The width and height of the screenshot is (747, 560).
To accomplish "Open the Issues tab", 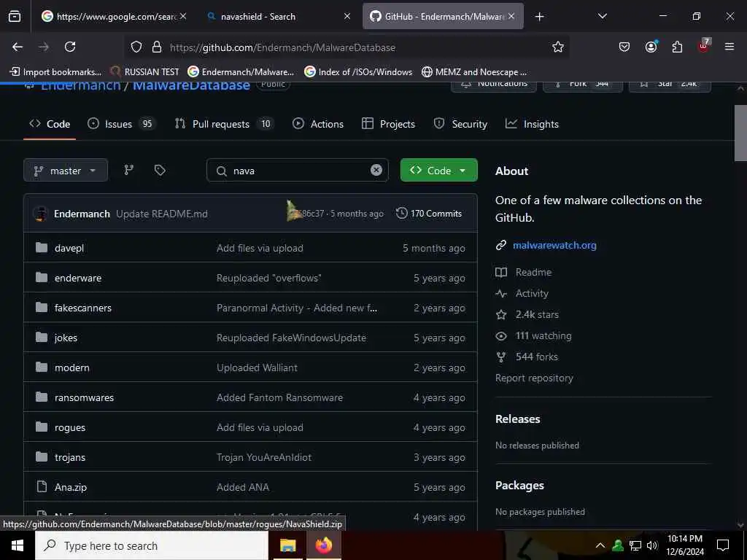I will (x=122, y=124).
